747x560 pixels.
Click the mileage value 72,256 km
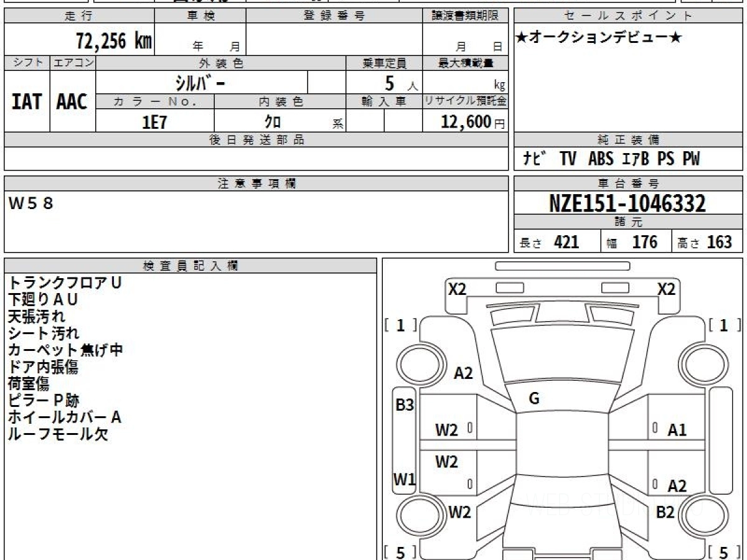[114, 42]
